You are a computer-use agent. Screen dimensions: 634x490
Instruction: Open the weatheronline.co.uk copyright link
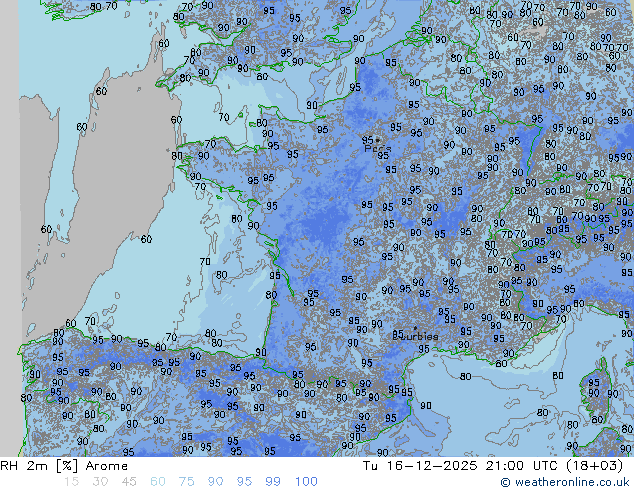pos(565,482)
